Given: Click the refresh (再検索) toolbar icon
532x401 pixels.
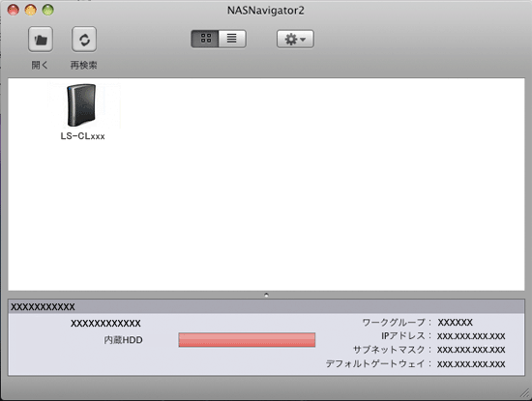Looking at the screenshot, I should (x=84, y=40).
